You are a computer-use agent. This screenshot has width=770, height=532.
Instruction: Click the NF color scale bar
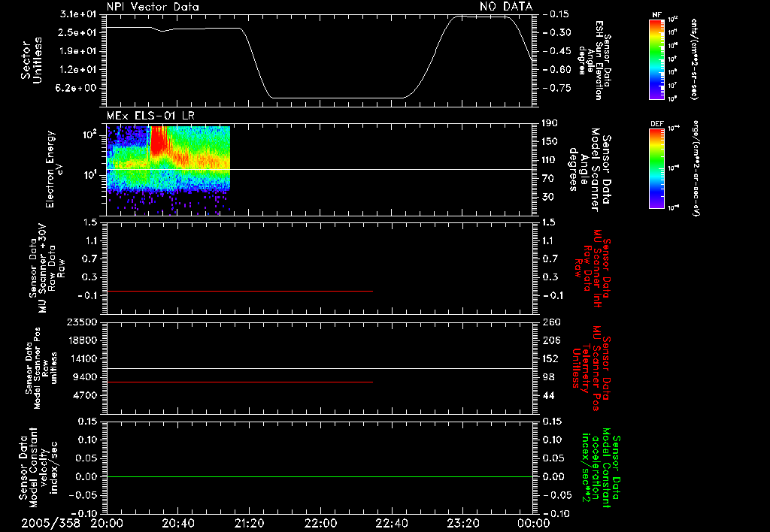tap(656, 60)
